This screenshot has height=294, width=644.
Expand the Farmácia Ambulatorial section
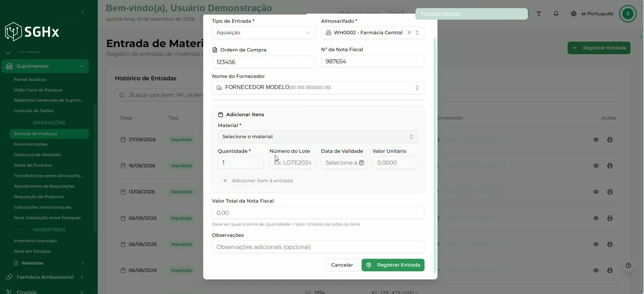coord(45,277)
